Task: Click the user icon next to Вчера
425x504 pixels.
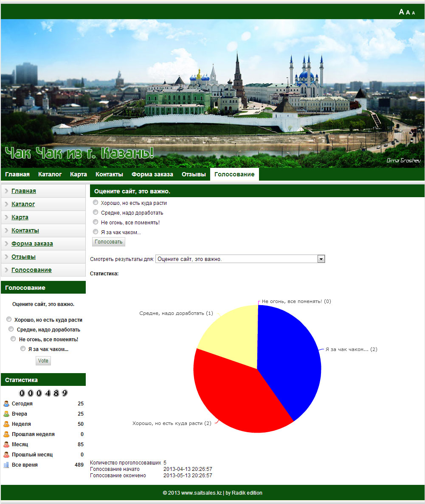Action: click(6, 414)
